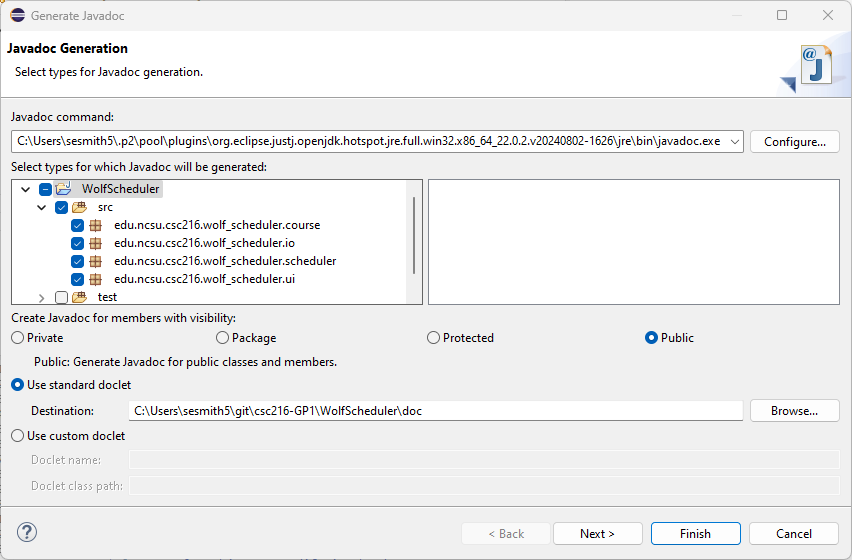The height and width of the screenshot is (560, 852).
Task: Click the wolf_scheduler.scheduler package icon
Action: (x=96, y=261)
